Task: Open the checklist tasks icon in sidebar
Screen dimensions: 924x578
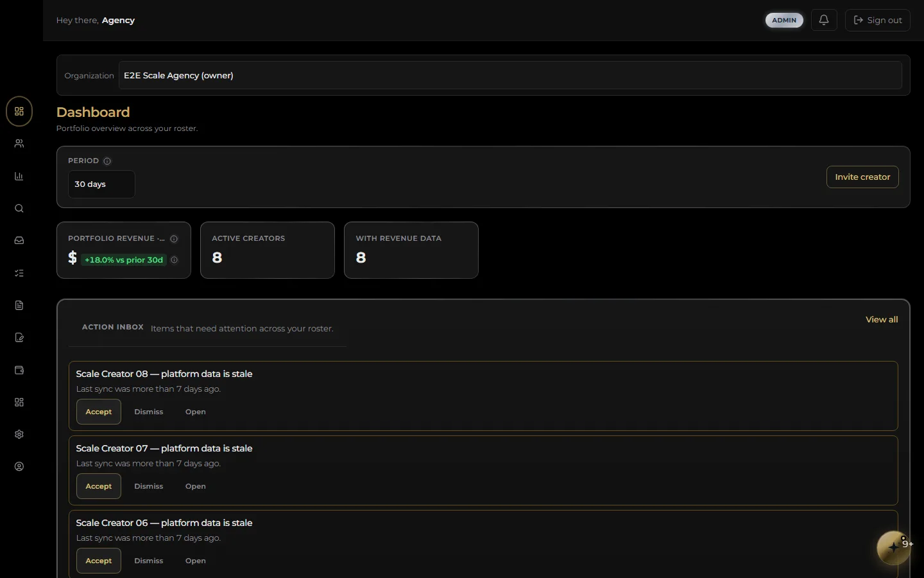Action: click(x=19, y=273)
